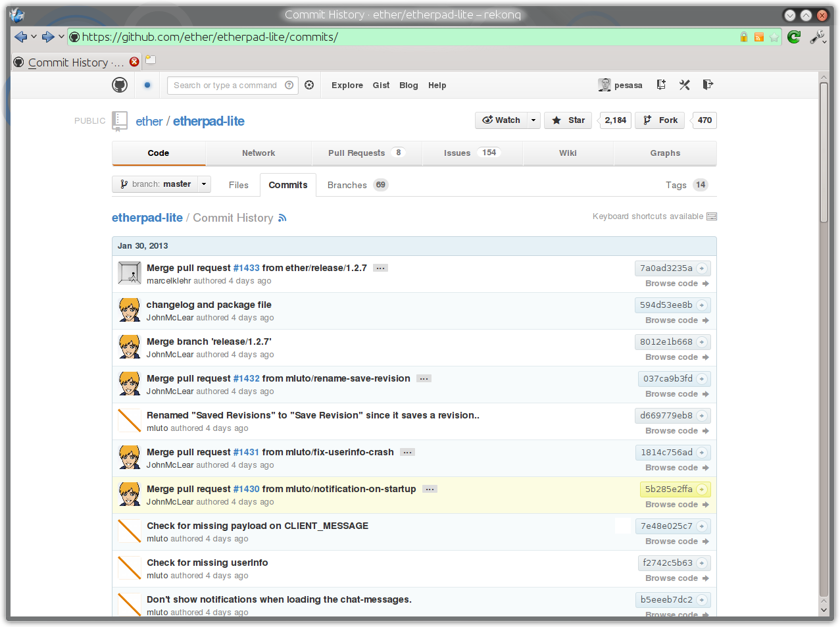Browse code for commit d669779eb8
840x627 pixels.
(677, 431)
